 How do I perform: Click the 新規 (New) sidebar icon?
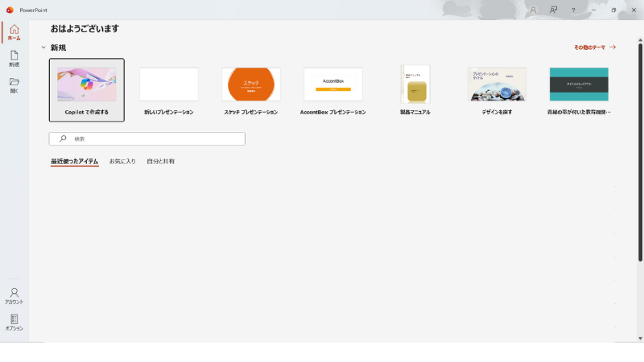pos(14,58)
